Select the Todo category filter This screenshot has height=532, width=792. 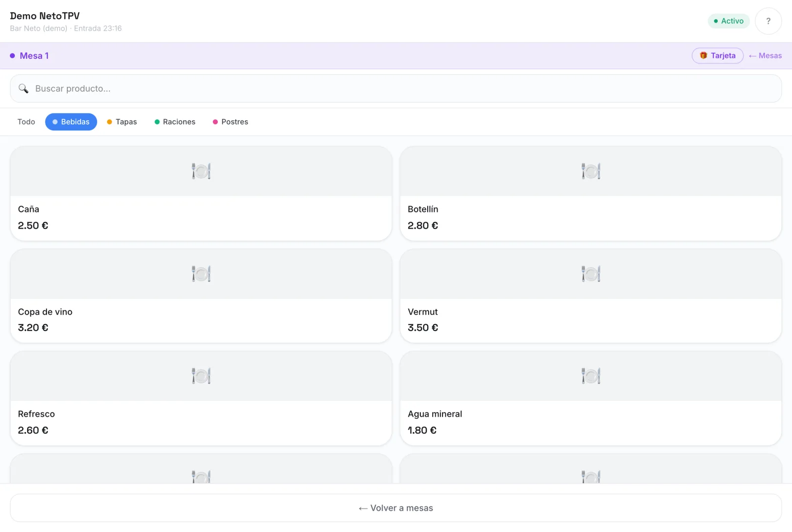[x=26, y=122]
